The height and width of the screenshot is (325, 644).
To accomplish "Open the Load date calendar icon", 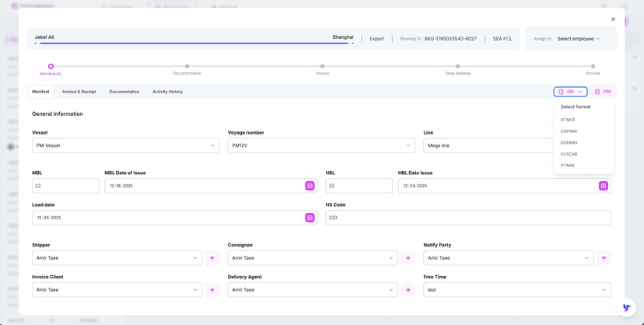I will click(x=310, y=218).
